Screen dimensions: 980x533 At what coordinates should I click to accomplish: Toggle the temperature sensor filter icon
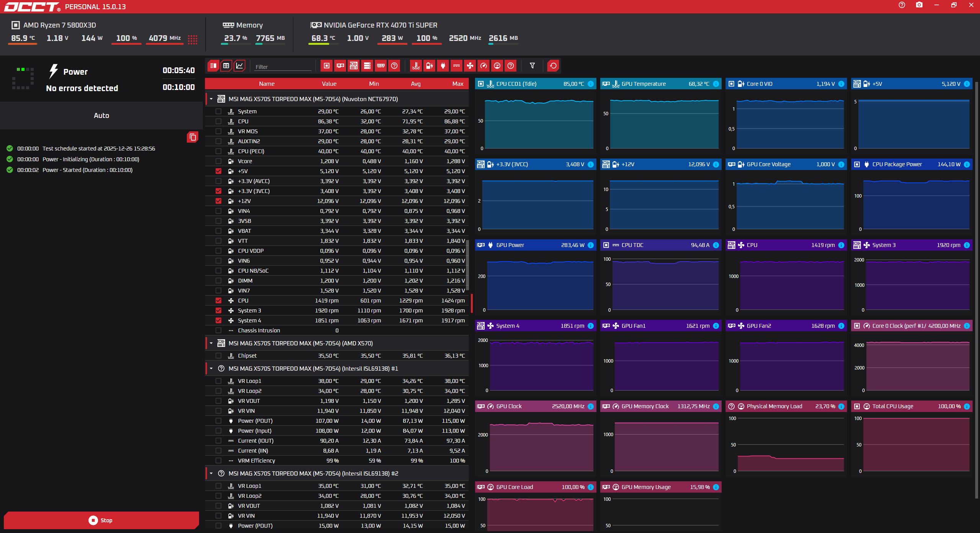point(416,66)
